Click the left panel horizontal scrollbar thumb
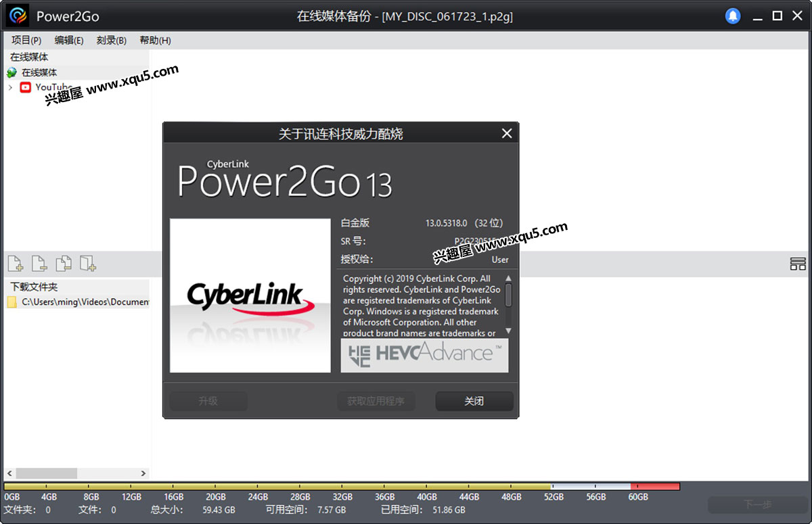 click(47, 473)
